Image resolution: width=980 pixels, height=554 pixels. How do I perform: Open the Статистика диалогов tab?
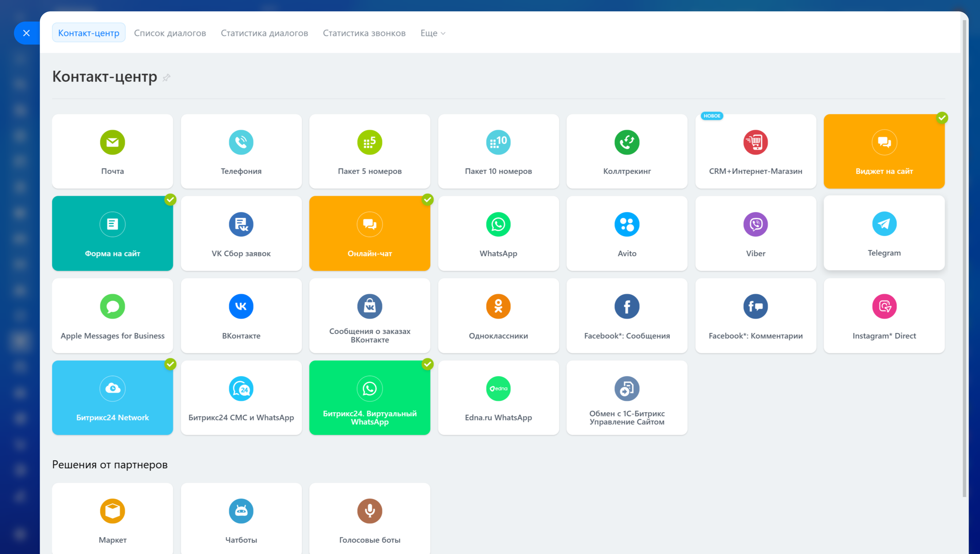coord(264,33)
